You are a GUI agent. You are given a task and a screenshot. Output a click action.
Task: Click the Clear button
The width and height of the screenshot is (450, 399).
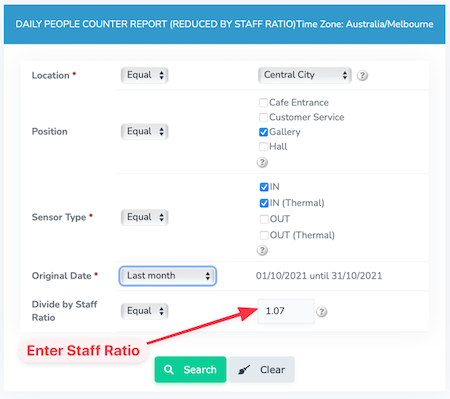pos(262,369)
